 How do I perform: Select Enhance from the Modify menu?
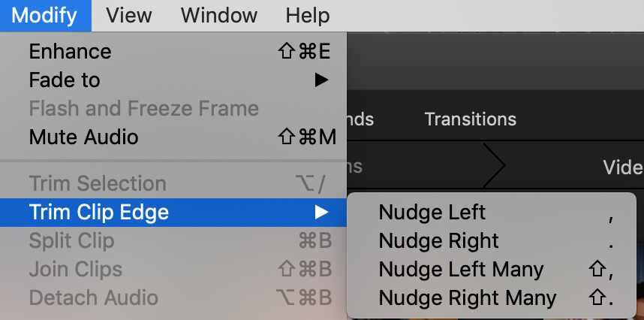70,51
